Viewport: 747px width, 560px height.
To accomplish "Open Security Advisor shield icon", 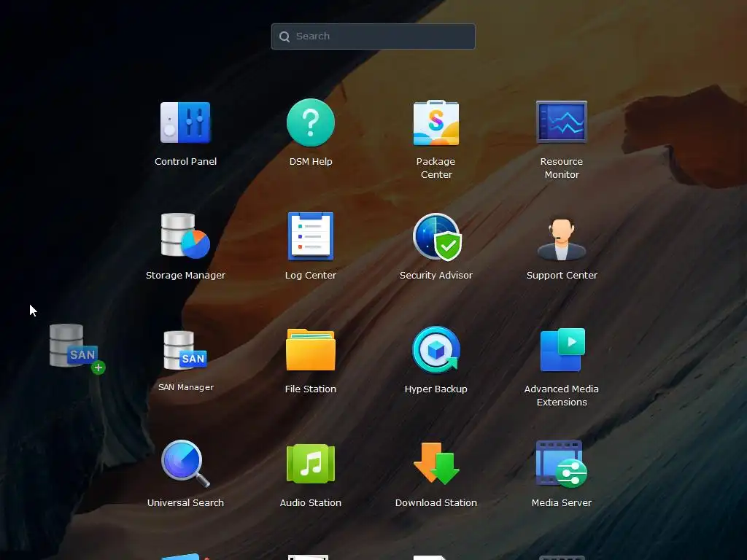I will [x=437, y=237].
